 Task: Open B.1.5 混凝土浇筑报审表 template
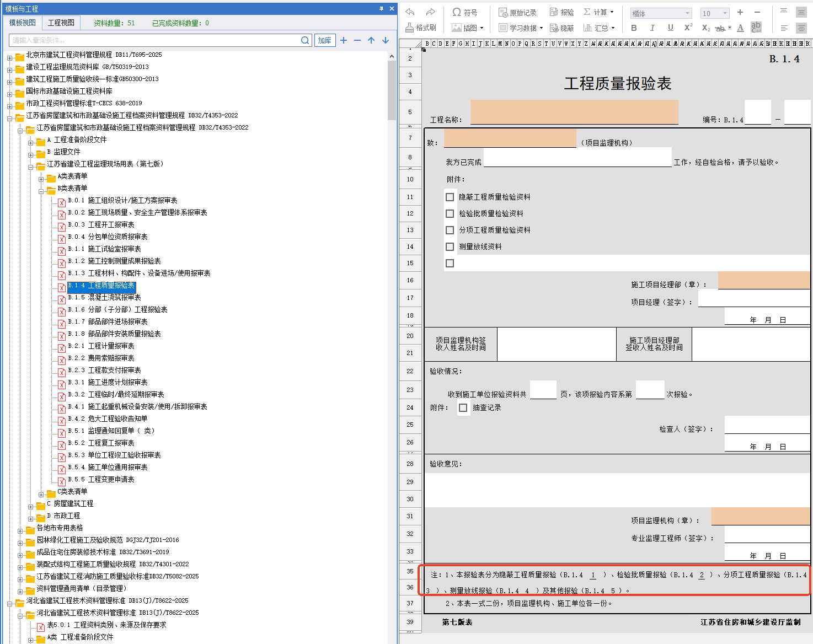pyautogui.click(x=114, y=297)
